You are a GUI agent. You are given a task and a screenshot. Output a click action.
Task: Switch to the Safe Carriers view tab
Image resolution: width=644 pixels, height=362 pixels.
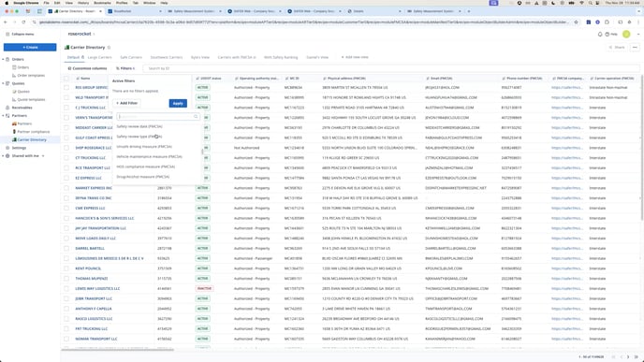click(131, 57)
